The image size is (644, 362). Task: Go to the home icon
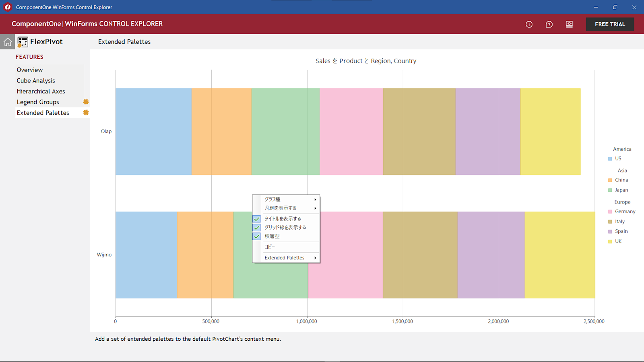[7, 42]
